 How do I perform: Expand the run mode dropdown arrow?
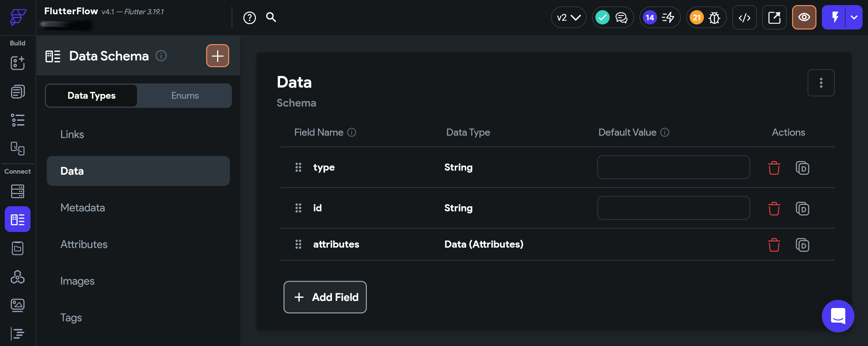854,18
